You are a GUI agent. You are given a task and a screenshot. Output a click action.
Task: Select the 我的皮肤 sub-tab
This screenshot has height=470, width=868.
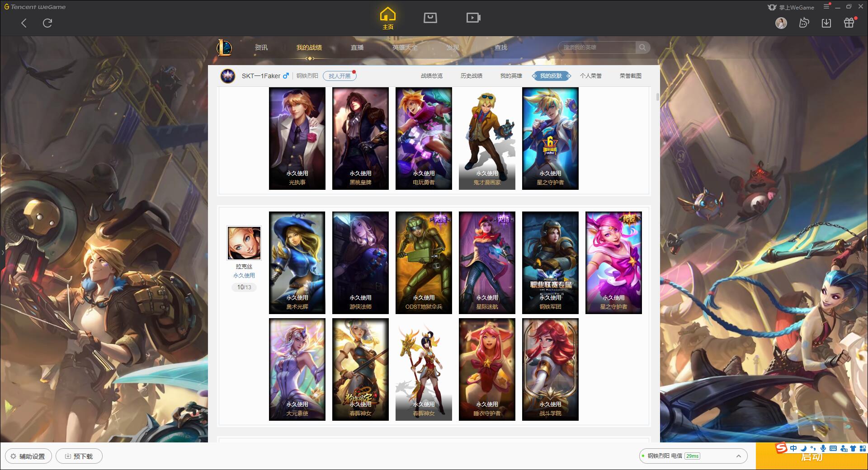tap(551, 76)
